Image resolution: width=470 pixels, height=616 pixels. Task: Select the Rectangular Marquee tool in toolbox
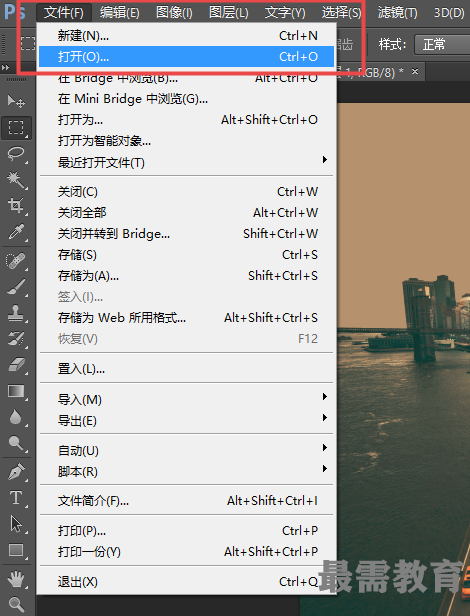click(16, 128)
